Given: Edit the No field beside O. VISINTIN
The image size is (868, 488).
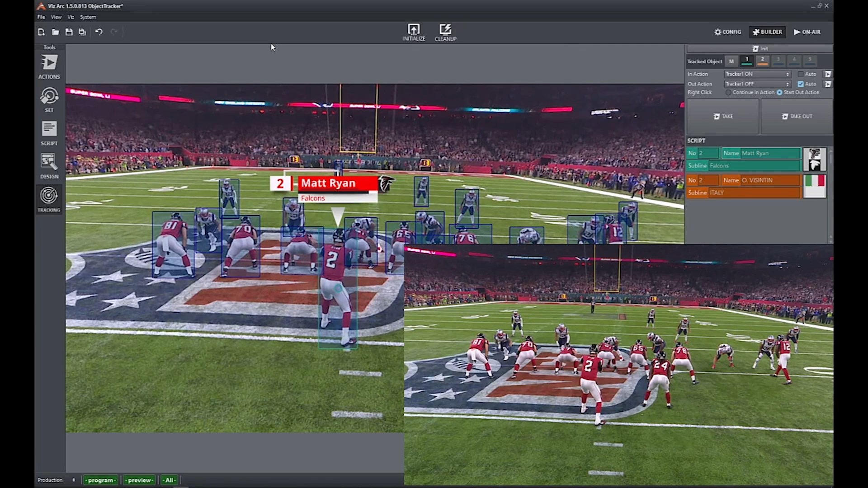Looking at the screenshot, I should tap(708, 180).
